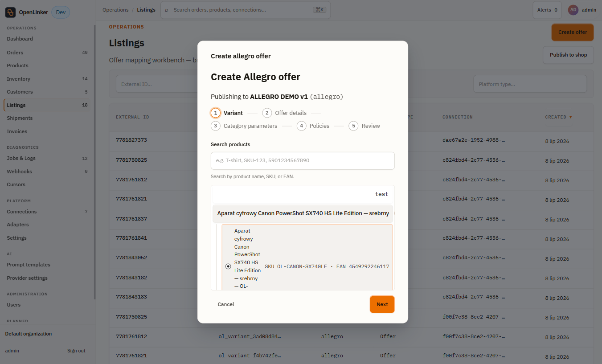This screenshot has width=602, height=364.
Task: Open Provider settings in the sidebar
Action: click(47, 278)
